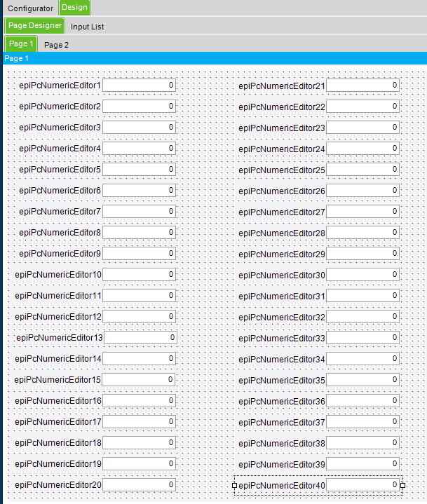Viewport: 427px width, 504px height.
Task: Focus the epiPcNumericEditor36 value box
Action: pos(363,401)
